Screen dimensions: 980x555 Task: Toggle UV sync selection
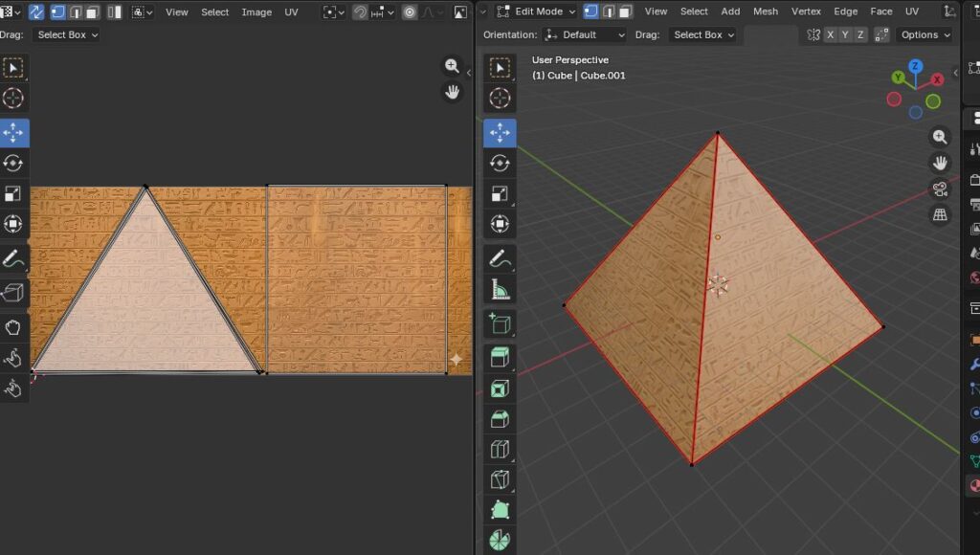[36, 11]
